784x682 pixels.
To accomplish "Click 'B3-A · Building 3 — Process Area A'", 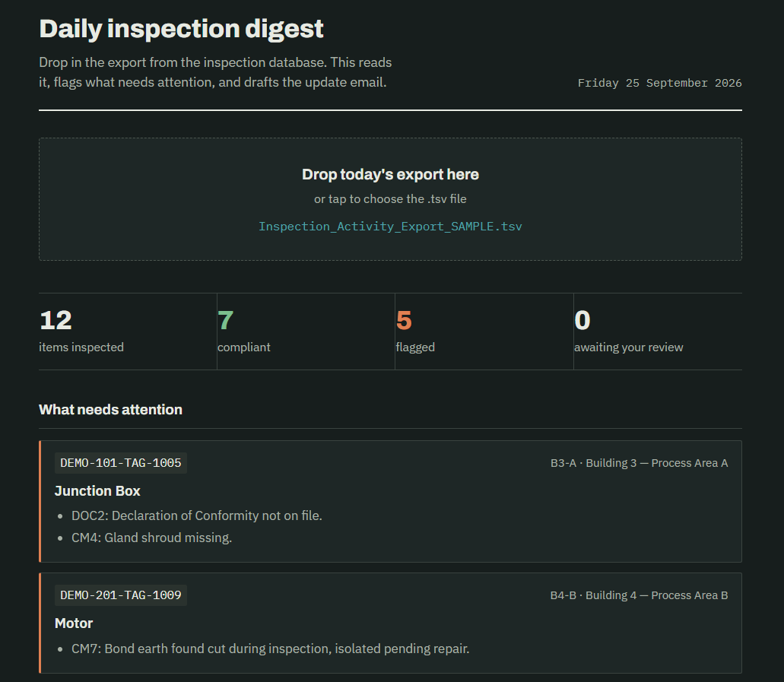I will click(x=639, y=463).
